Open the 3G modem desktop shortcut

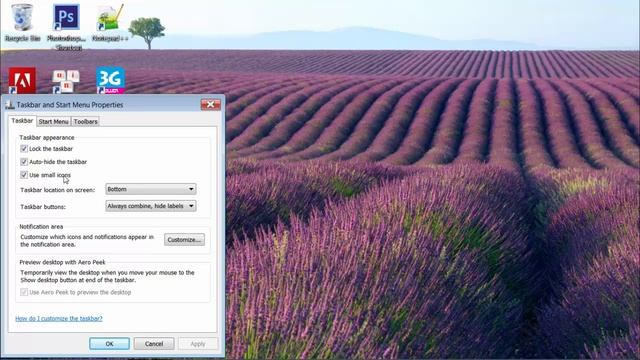pos(110,80)
